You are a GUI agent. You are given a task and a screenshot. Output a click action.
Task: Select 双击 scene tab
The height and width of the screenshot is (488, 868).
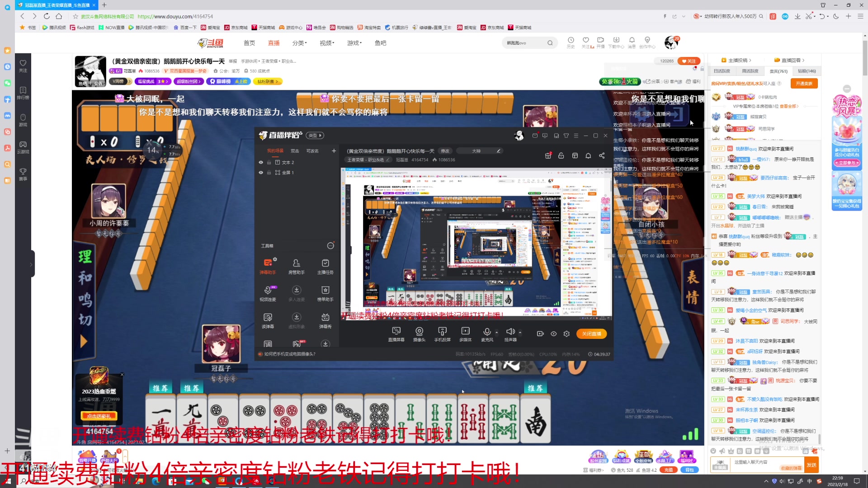(295, 151)
